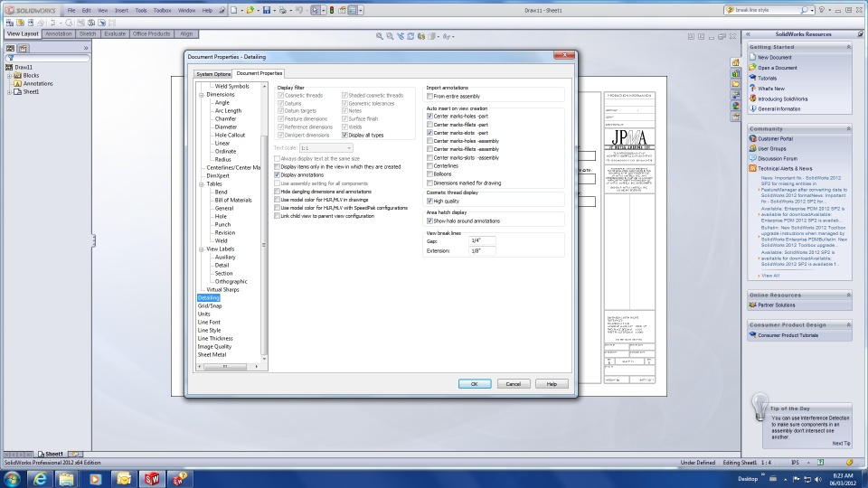
Task: Open Windows Explorer from taskbar
Action: coord(67,479)
